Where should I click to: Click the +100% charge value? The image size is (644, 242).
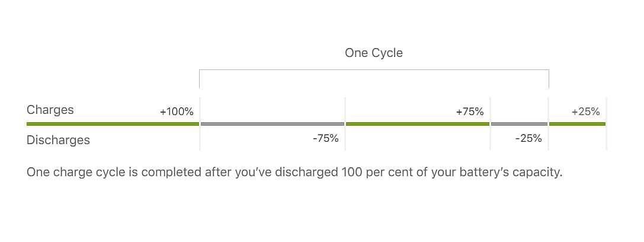(x=177, y=112)
